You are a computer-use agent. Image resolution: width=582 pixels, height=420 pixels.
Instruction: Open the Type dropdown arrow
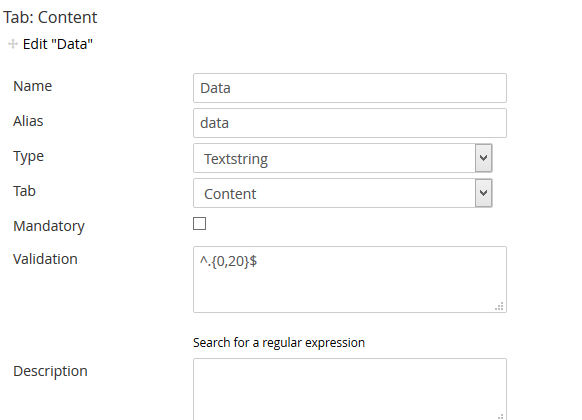click(x=483, y=158)
